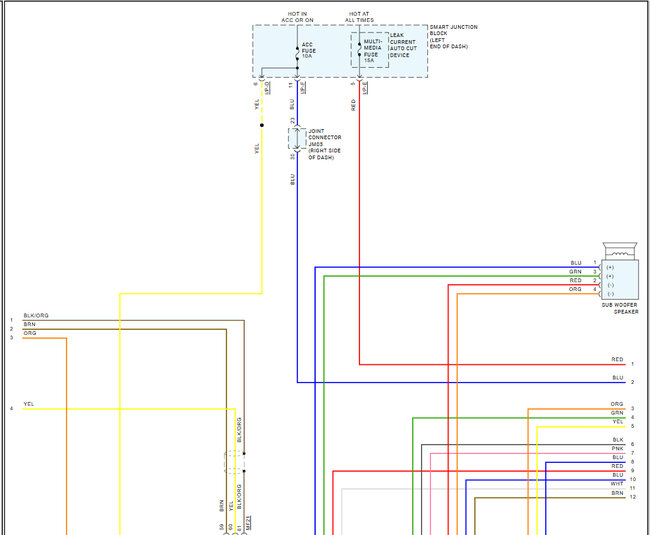The width and height of the screenshot is (650, 535).
Task: Click the sub woofer speaker symbol
Action: click(620, 271)
